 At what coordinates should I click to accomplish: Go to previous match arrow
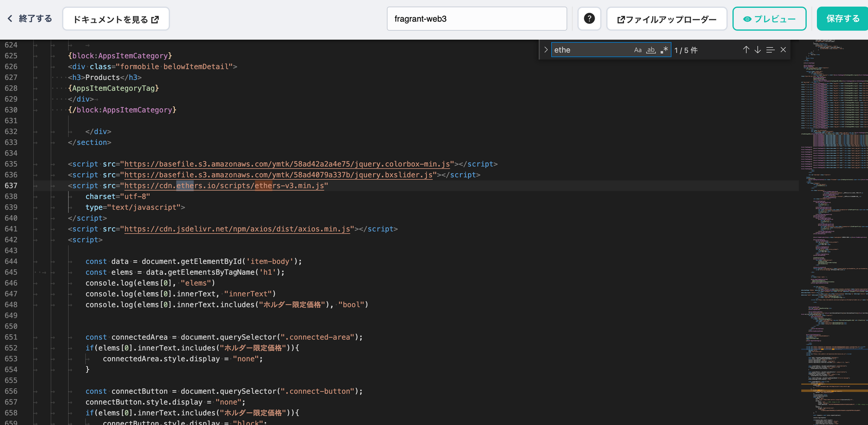tap(746, 50)
